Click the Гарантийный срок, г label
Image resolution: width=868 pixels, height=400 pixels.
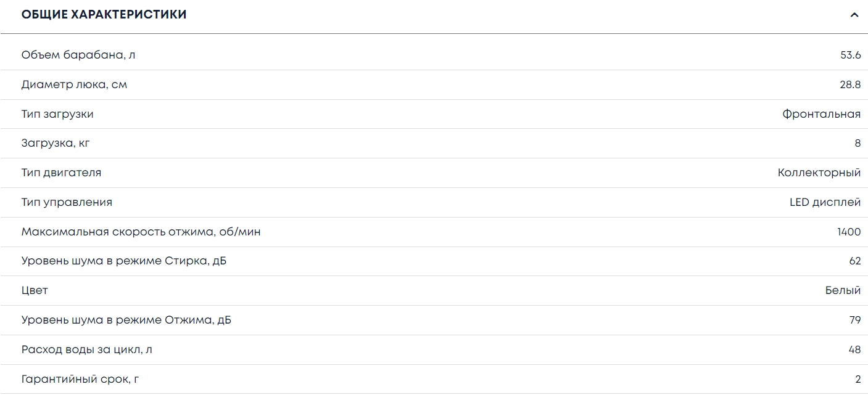point(80,379)
